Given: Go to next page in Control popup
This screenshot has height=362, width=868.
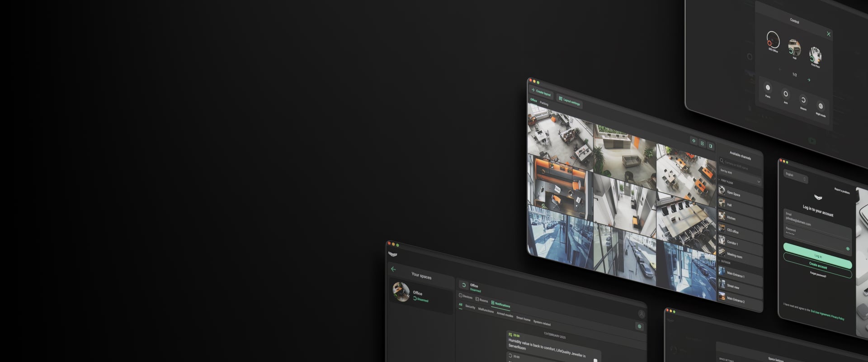Looking at the screenshot, I should [x=809, y=80].
